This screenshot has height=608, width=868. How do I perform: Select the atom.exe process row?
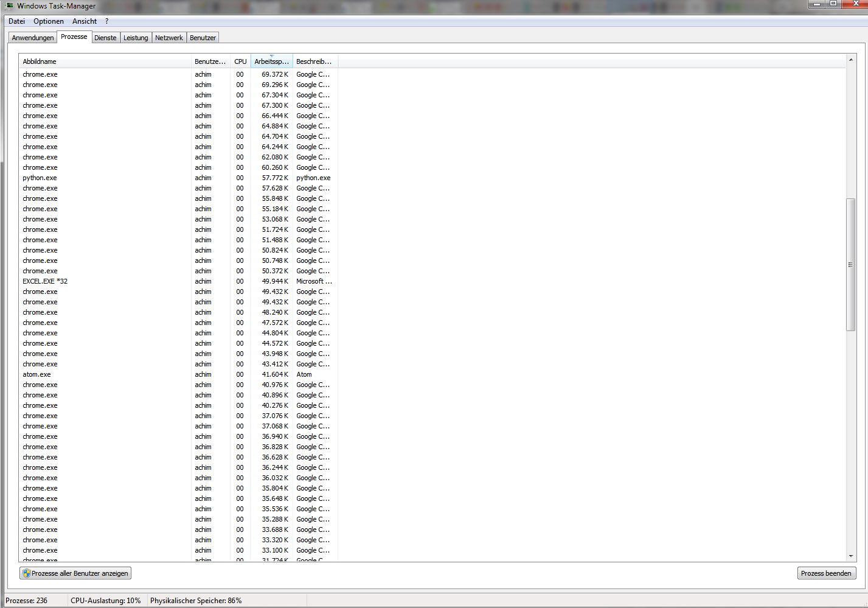point(178,374)
